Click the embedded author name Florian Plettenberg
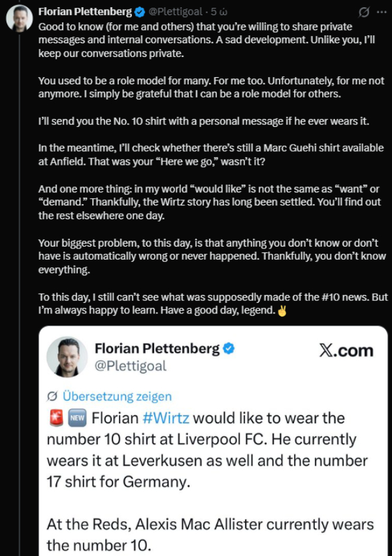This screenshot has height=556, width=392. tap(157, 349)
